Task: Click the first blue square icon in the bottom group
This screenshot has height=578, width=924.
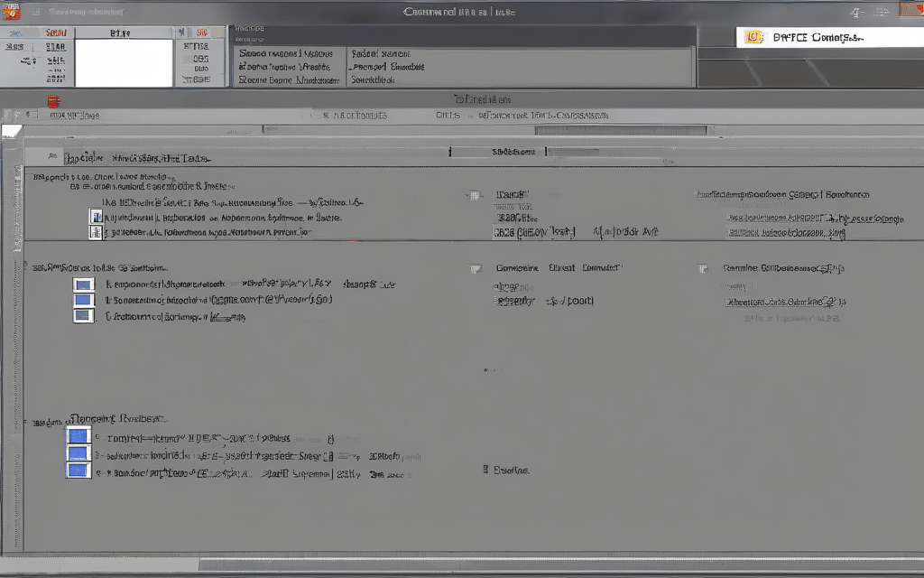Action: [79, 436]
